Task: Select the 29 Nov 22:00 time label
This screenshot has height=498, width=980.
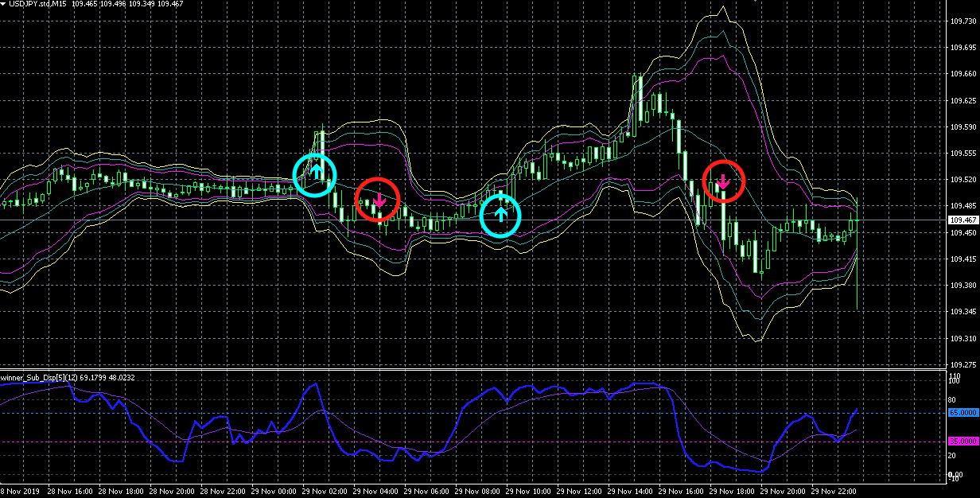Action: (x=834, y=492)
